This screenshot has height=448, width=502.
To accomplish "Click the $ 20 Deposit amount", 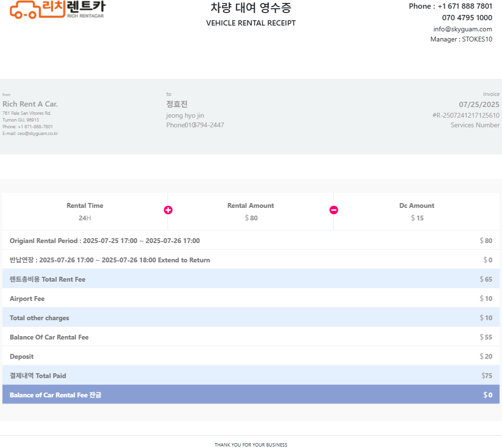I will click(486, 356).
